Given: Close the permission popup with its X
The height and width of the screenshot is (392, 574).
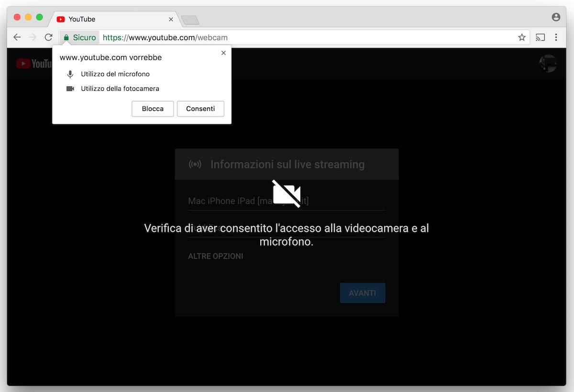Looking at the screenshot, I should tap(223, 53).
